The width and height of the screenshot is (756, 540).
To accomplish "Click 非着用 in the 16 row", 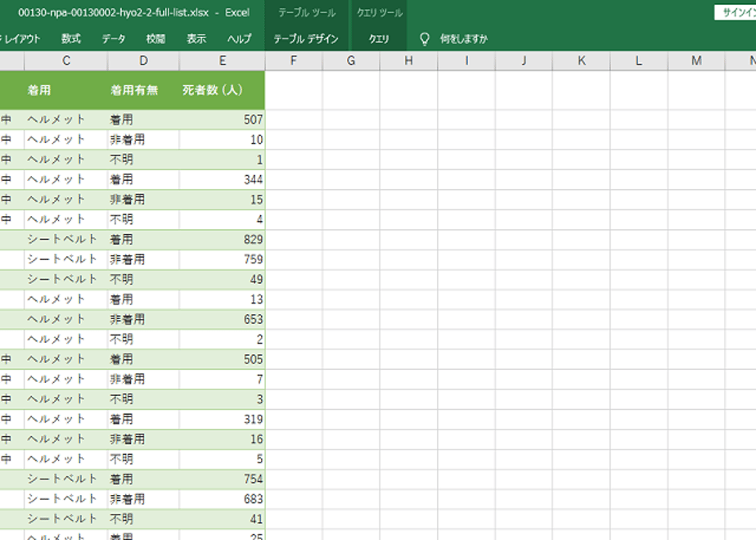I will coord(128,439).
